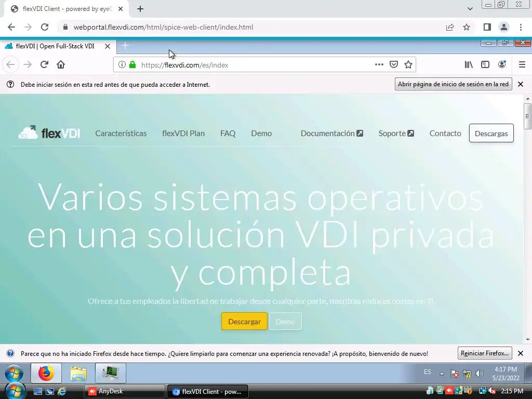Click Abrir página de inicio de sesión button
This screenshot has height=399, width=532.
click(x=453, y=84)
